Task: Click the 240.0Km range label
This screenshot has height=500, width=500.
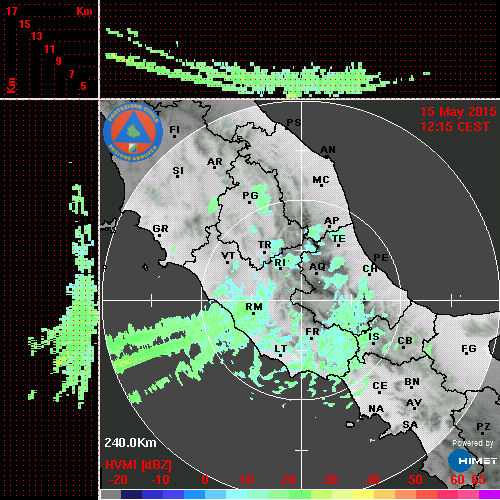Action: pyautogui.click(x=130, y=443)
